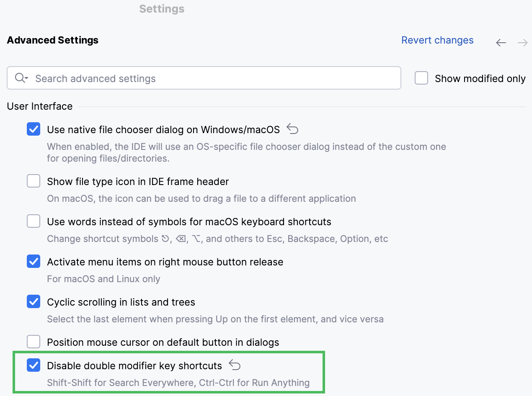Enable positioning mouse cursor on default button
The image size is (532, 396).
click(x=33, y=342)
